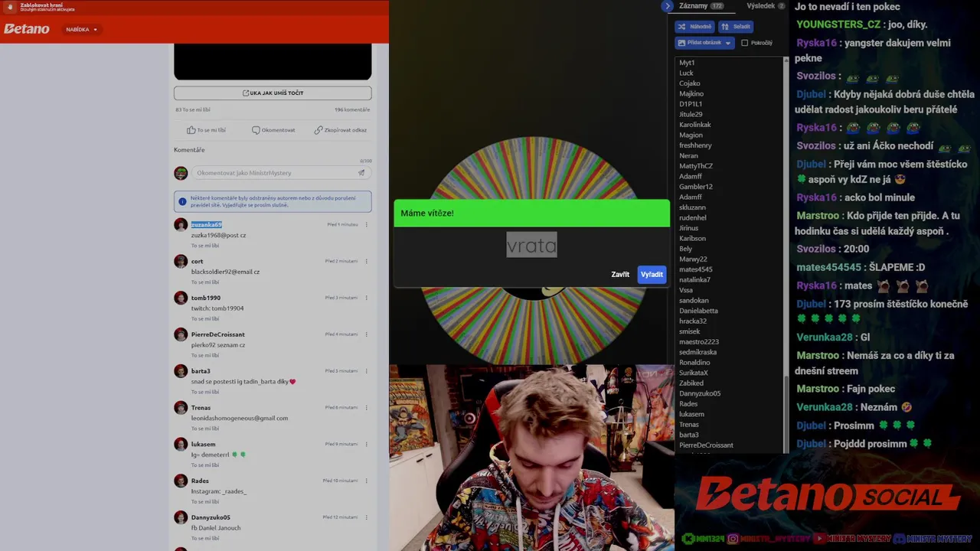Viewport: 980px width, 551px height.
Task: Open options menu for lukasem comment
Action: pyautogui.click(x=367, y=444)
